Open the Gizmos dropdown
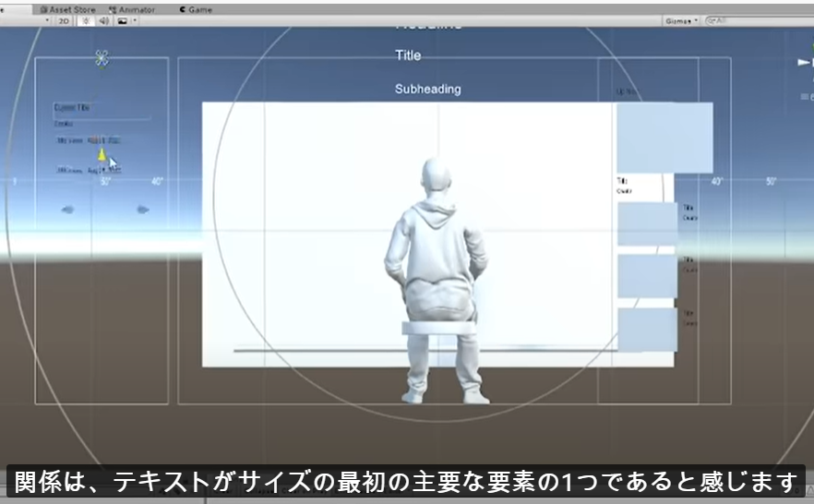Screen dimensions: 814x504 (x=681, y=20)
